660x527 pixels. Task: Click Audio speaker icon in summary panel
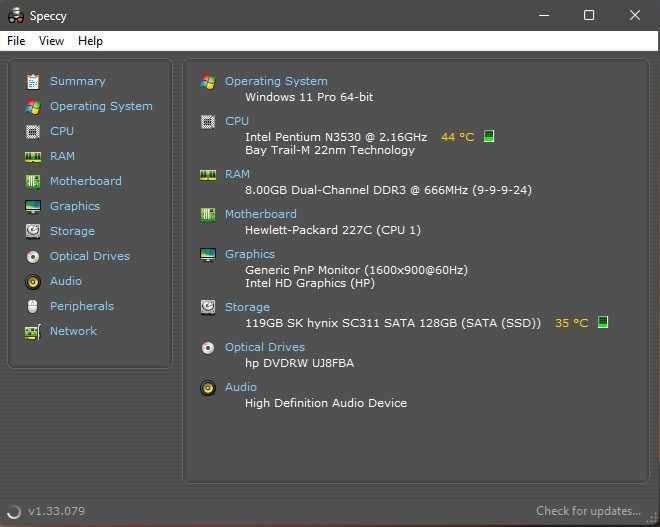click(208, 388)
